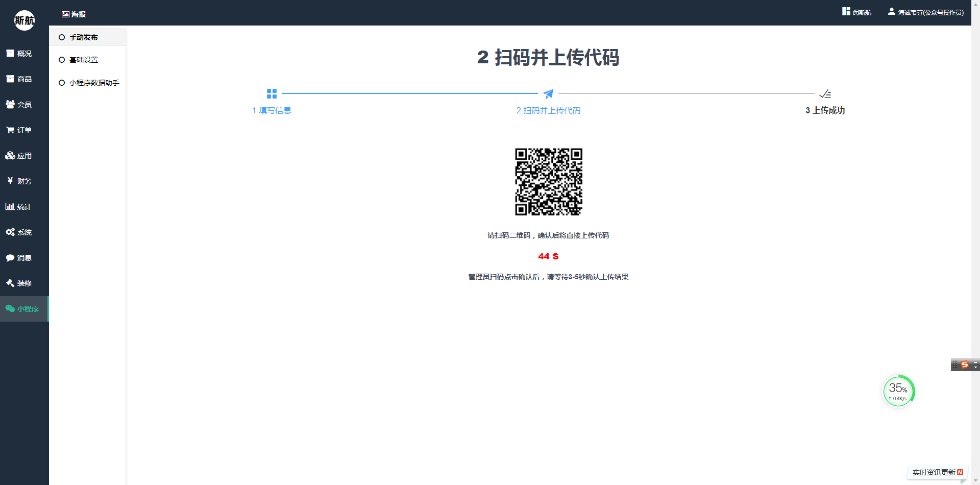Click the 2 扫码并上传代码 step label

(x=548, y=110)
